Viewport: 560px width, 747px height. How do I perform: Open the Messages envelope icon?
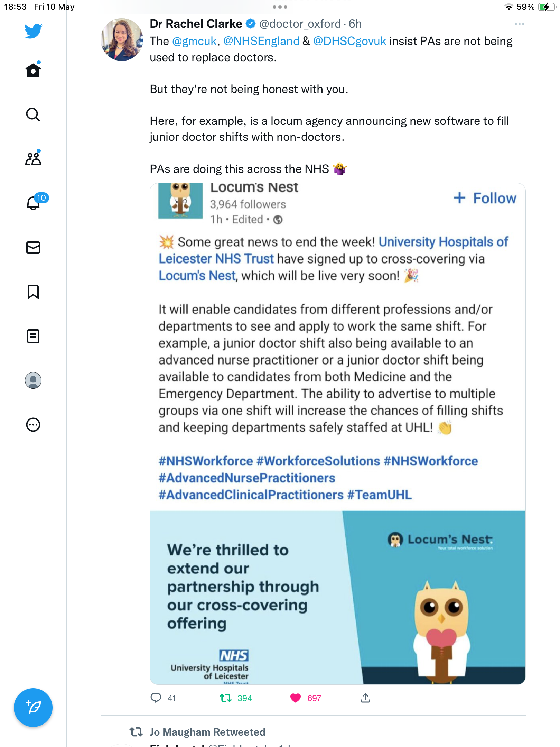33,248
